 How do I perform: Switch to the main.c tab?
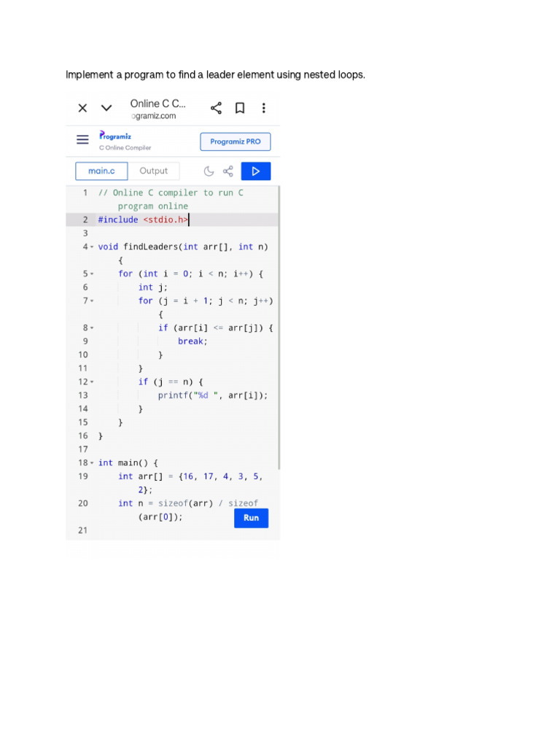point(101,171)
